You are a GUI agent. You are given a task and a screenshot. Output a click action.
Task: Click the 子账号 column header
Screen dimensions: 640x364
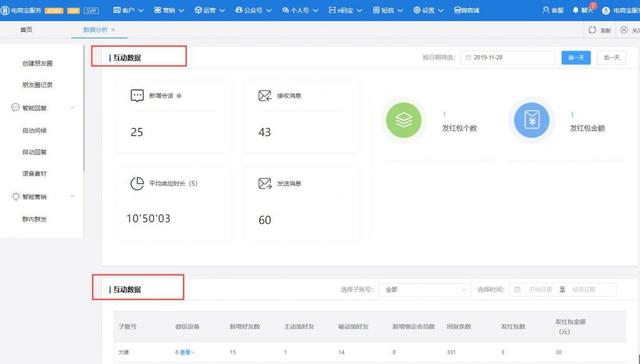[x=127, y=326]
